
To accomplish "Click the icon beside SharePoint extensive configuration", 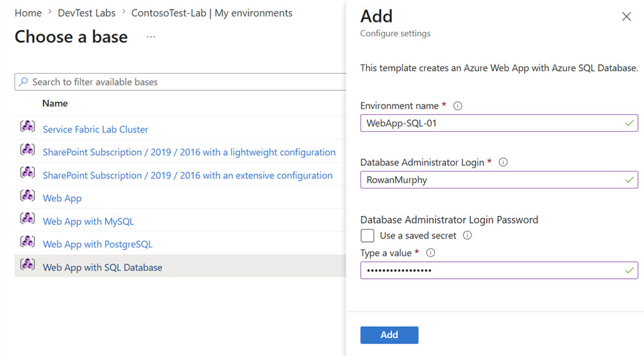I will click(x=27, y=172).
